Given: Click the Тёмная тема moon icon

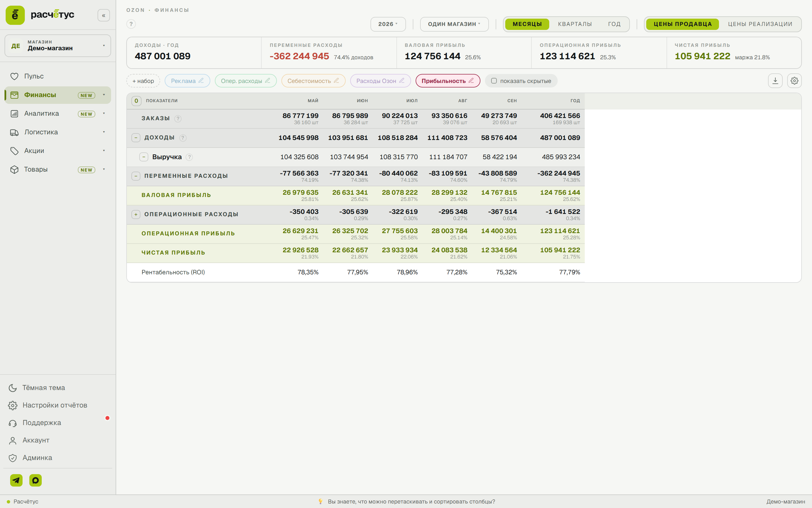Looking at the screenshot, I should coord(13,388).
